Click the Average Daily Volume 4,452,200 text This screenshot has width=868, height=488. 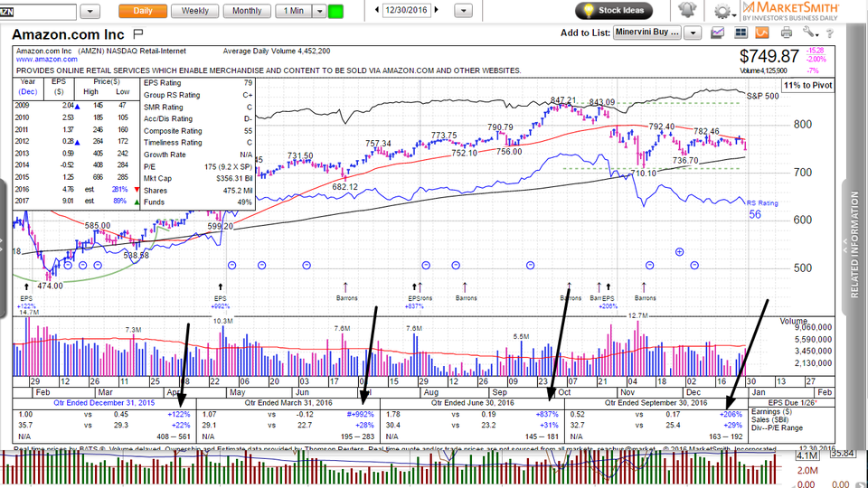(277, 52)
